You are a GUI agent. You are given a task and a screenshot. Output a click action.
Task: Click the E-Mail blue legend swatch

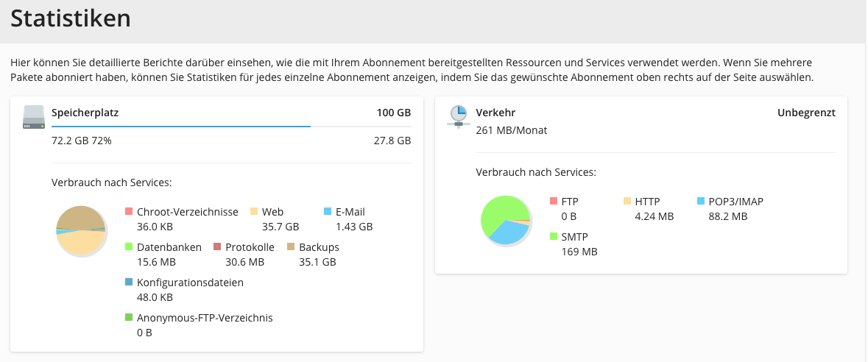[x=328, y=212]
